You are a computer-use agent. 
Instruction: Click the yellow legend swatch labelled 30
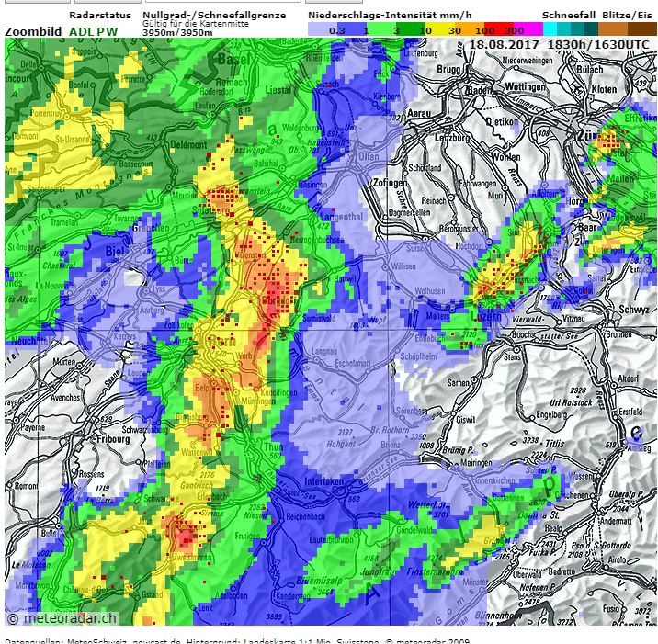click(x=440, y=29)
